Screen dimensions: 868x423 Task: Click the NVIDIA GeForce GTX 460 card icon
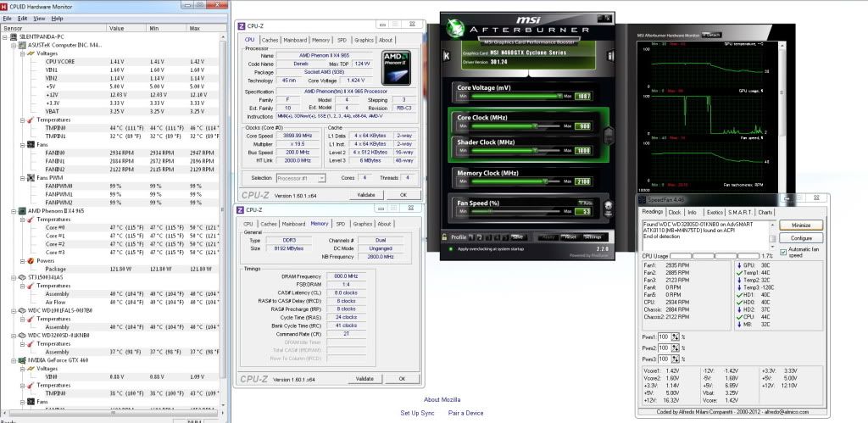[23, 360]
